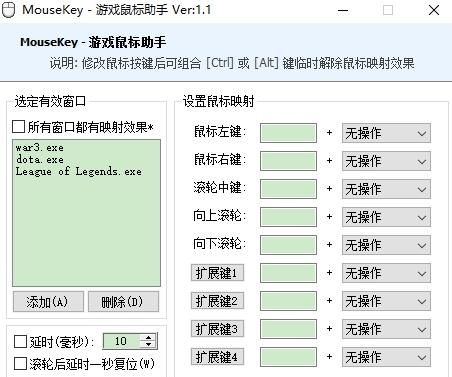This screenshot has width=452, height=377.
Task: Click the 向上滚轮 key input field
Action: [288, 217]
